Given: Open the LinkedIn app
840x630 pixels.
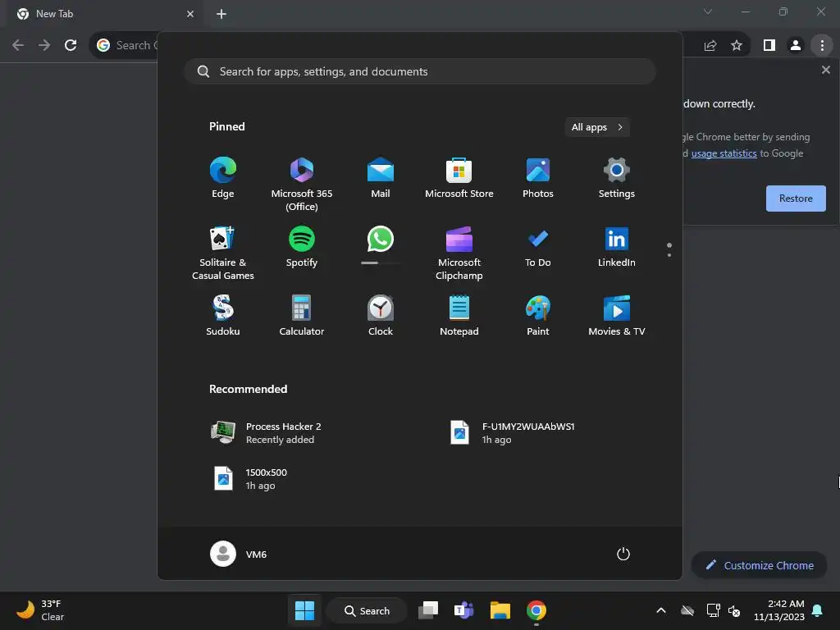Looking at the screenshot, I should (617, 246).
